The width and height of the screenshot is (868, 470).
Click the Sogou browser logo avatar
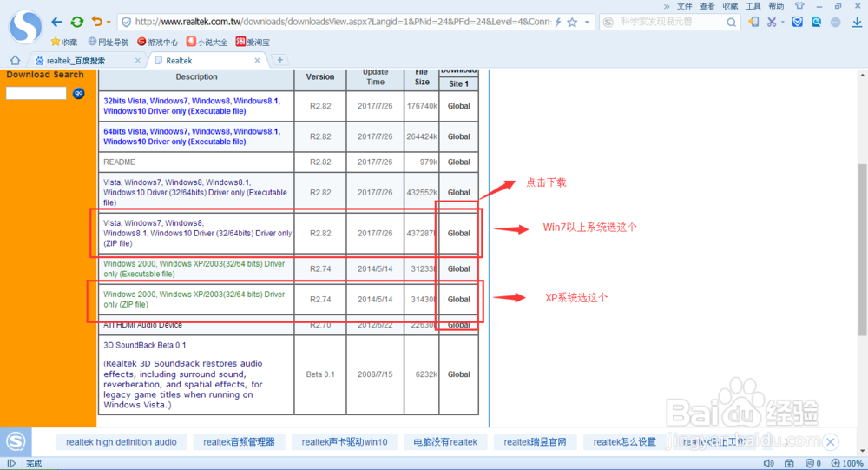[x=25, y=27]
